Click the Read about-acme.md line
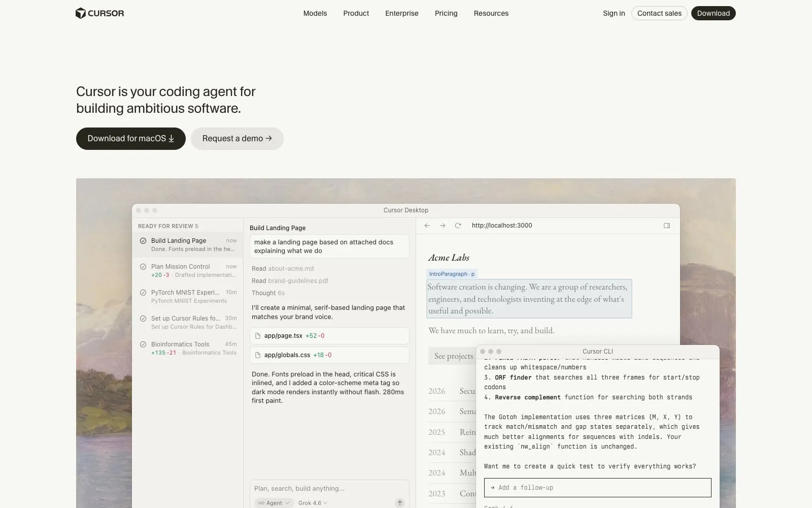The width and height of the screenshot is (812, 508). [x=283, y=269]
